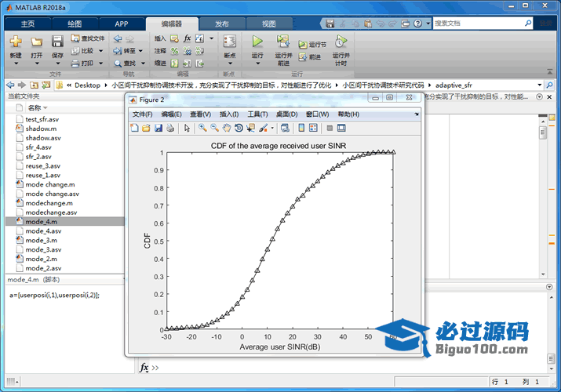Click New Figure icon in Figure 2 toolbar
Screen dimensions: 561x392
[134, 128]
